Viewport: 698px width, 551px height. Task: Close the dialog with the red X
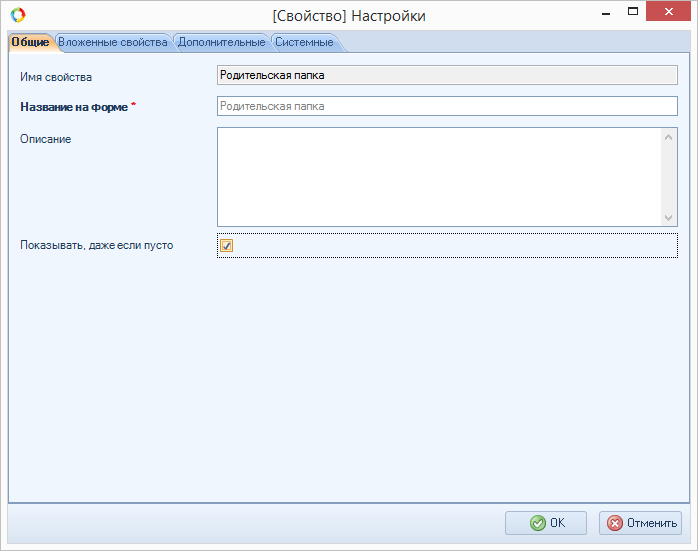point(670,12)
